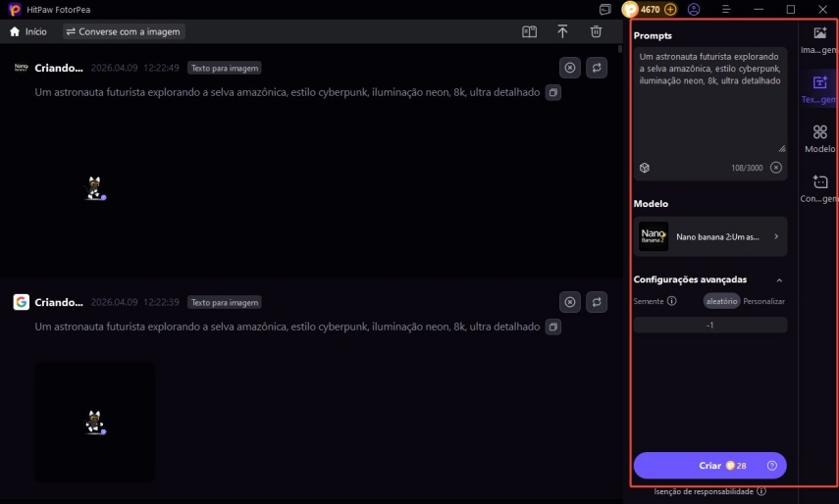Image resolution: width=839 pixels, height=504 pixels.
Task: Click the cube icon below the prompt
Action: 645,168
